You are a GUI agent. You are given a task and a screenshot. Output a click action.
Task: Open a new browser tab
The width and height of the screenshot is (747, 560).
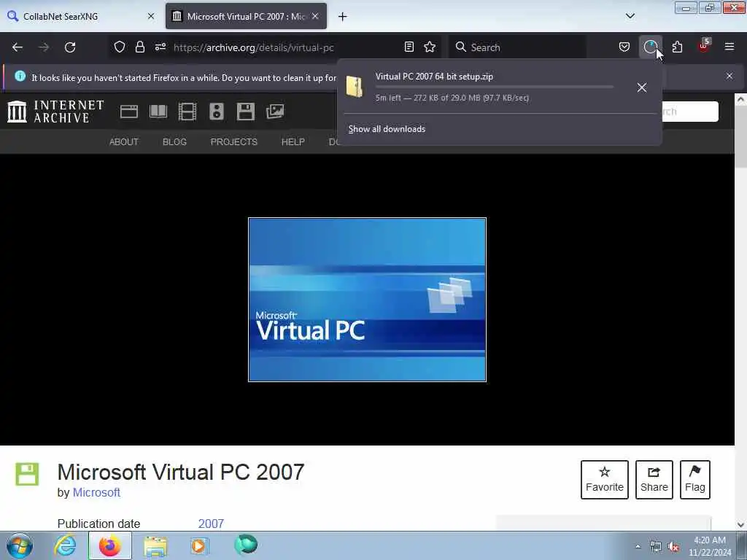pyautogui.click(x=343, y=17)
